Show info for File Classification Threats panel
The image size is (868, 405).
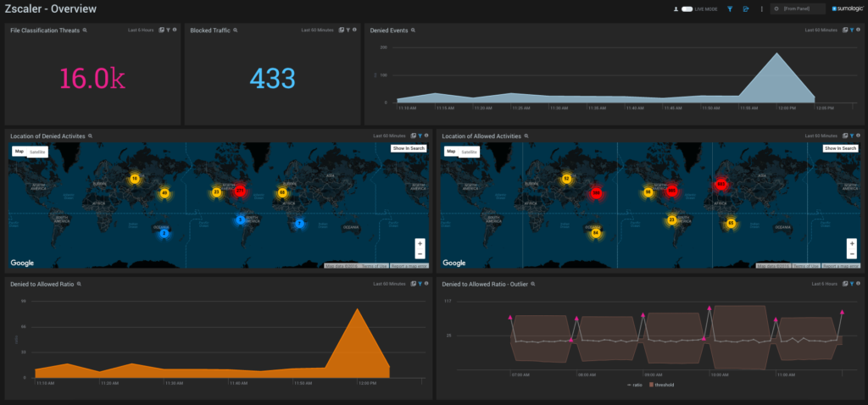(175, 30)
